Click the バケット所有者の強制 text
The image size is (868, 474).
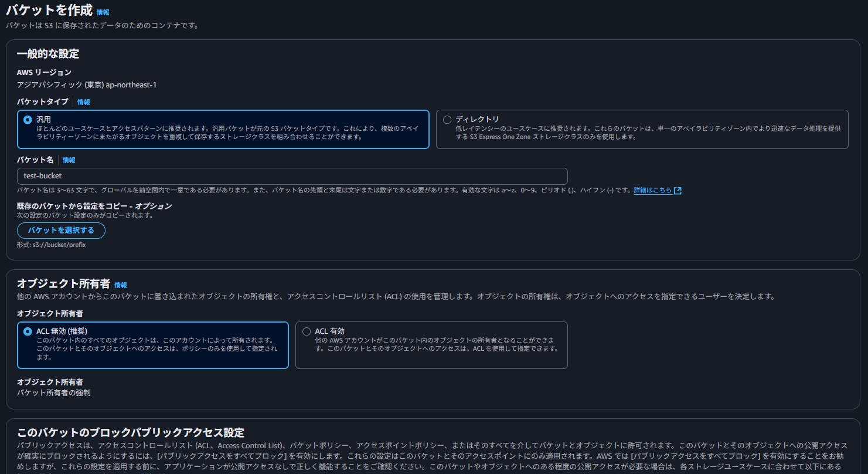point(53,392)
